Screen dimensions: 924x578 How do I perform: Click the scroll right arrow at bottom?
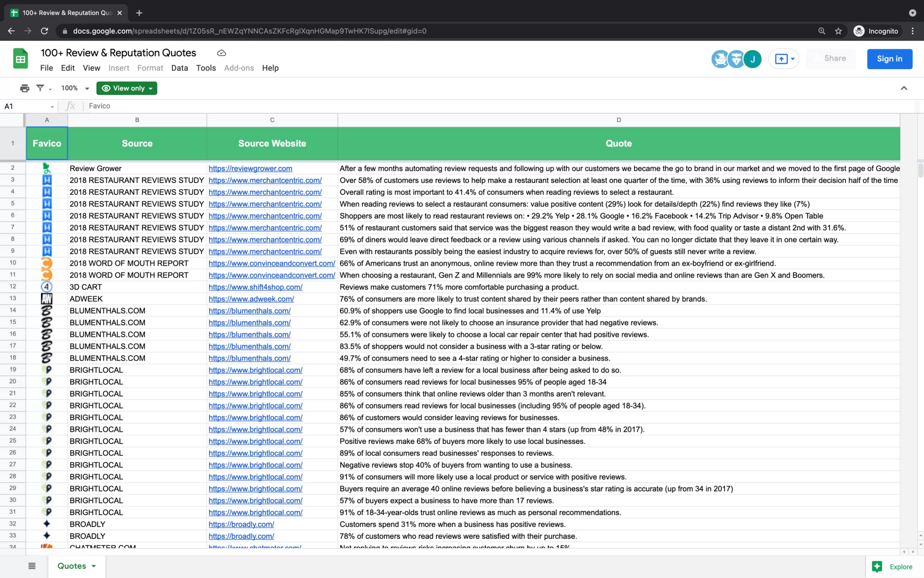pyautogui.click(x=913, y=552)
